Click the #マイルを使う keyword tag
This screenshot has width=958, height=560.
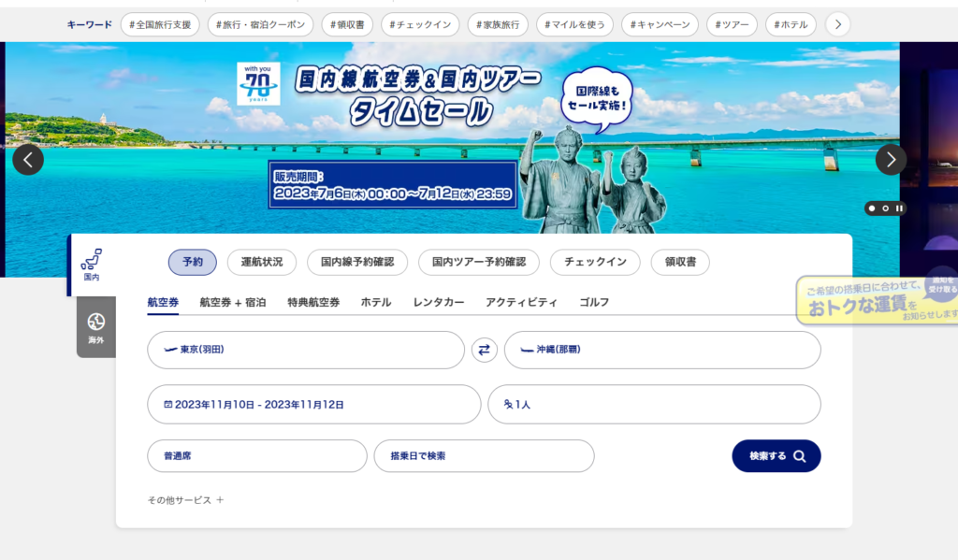(574, 24)
